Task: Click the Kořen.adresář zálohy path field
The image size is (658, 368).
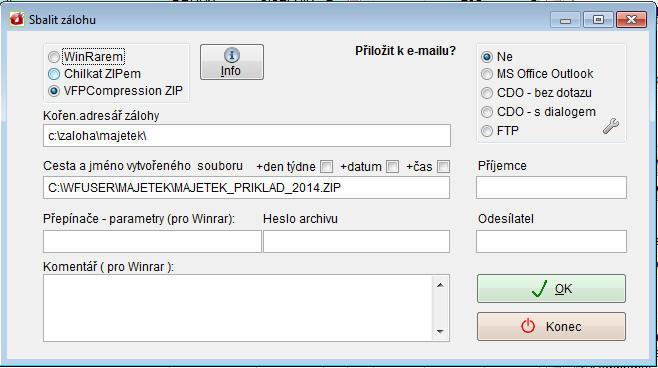Action: 247,136
